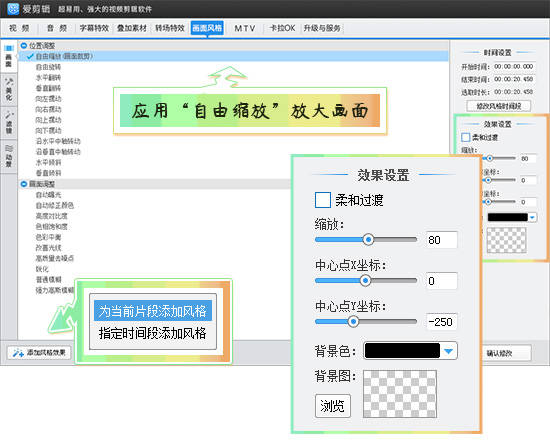Select 自由旋转 in the style list

[48, 67]
